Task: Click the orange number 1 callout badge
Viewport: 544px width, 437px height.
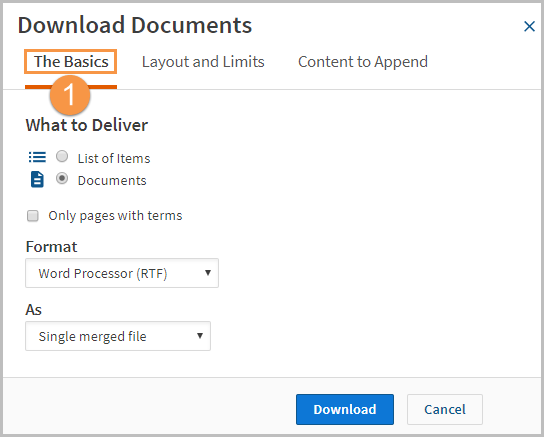Action: pos(70,95)
